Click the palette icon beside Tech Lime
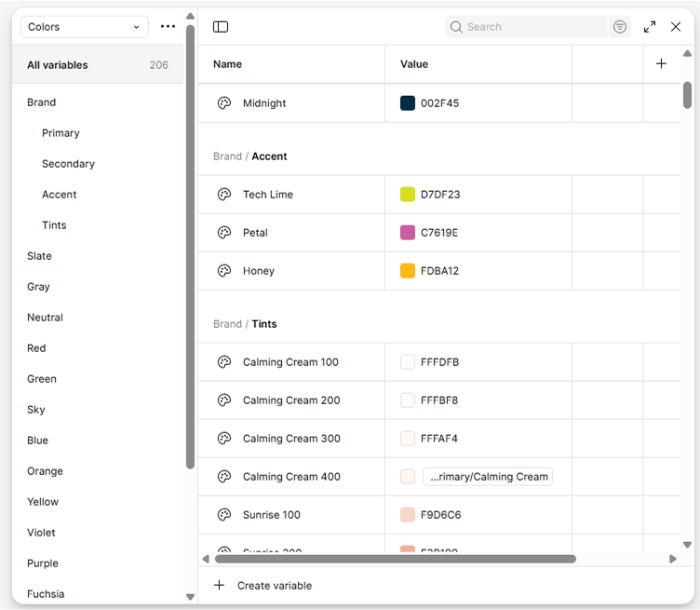Image resolution: width=700 pixels, height=610 pixels. (x=224, y=195)
